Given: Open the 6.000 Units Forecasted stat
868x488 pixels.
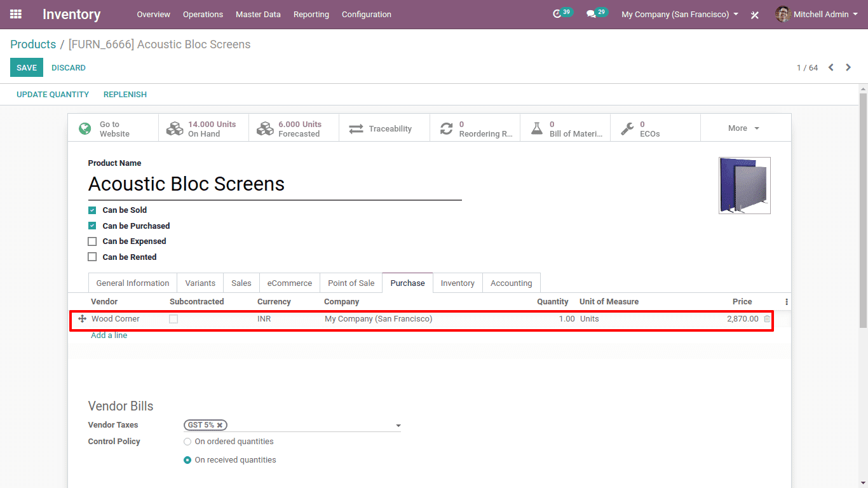Looking at the screenshot, I should click(294, 128).
